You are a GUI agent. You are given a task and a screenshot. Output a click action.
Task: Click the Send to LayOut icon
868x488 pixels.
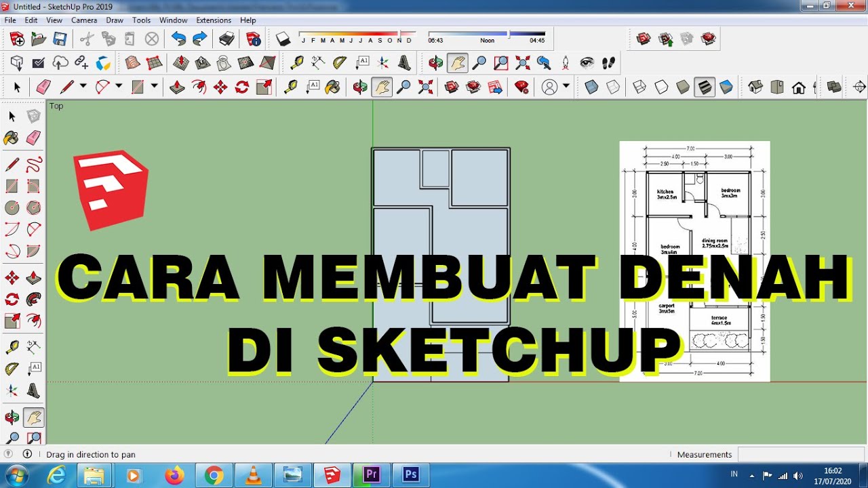click(x=496, y=87)
